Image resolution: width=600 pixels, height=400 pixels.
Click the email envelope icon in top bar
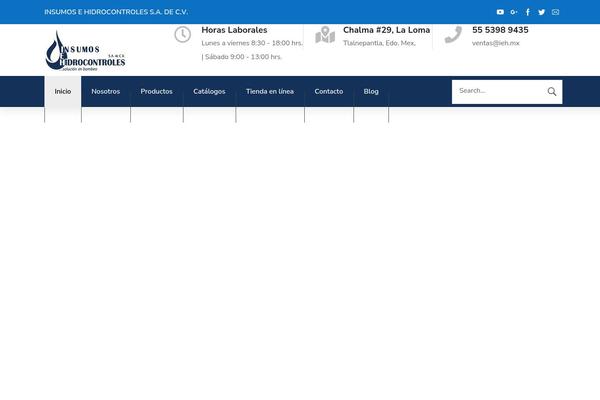555,12
